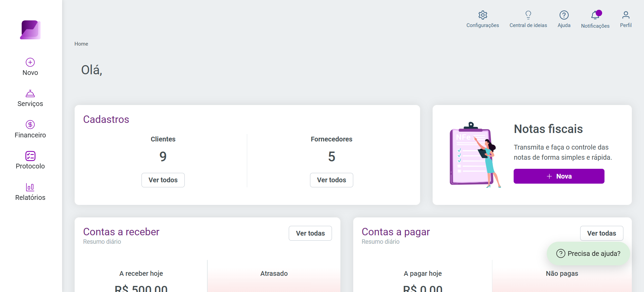View all Clientes

tap(163, 180)
